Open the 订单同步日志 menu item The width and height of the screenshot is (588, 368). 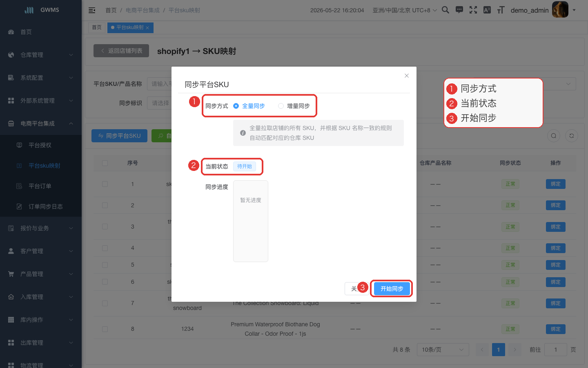click(x=41, y=206)
